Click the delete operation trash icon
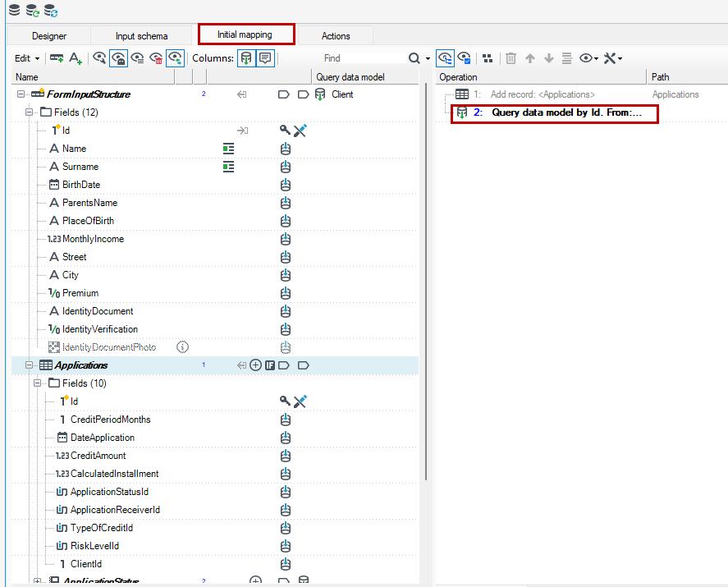728x587 pixels. click(511, 58)
